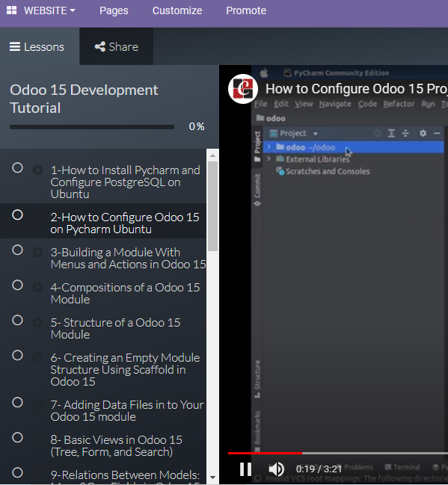Open the File menu in PyCharm video
448x485 pixels.
point(260,104)
